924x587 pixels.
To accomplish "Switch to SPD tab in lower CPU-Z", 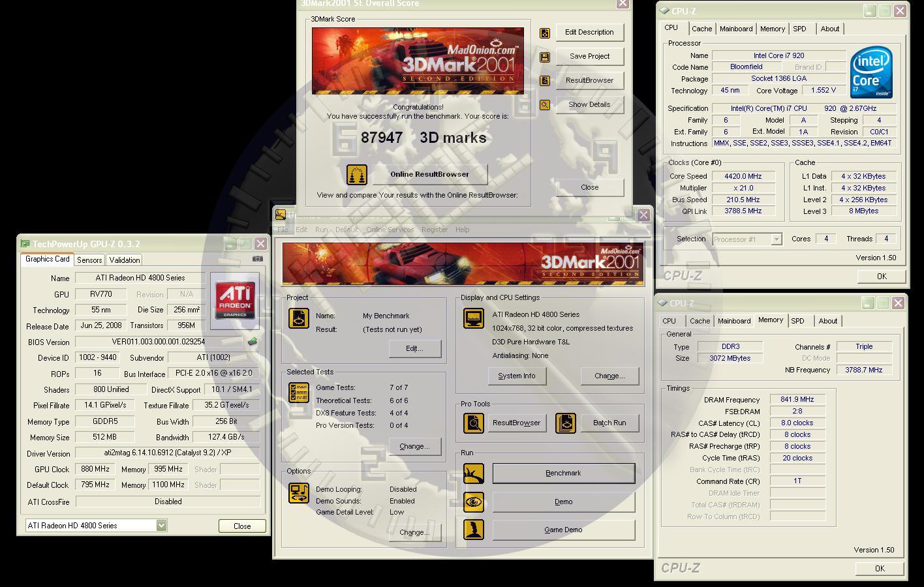I will pyautogui.click(x=797, y=321).
